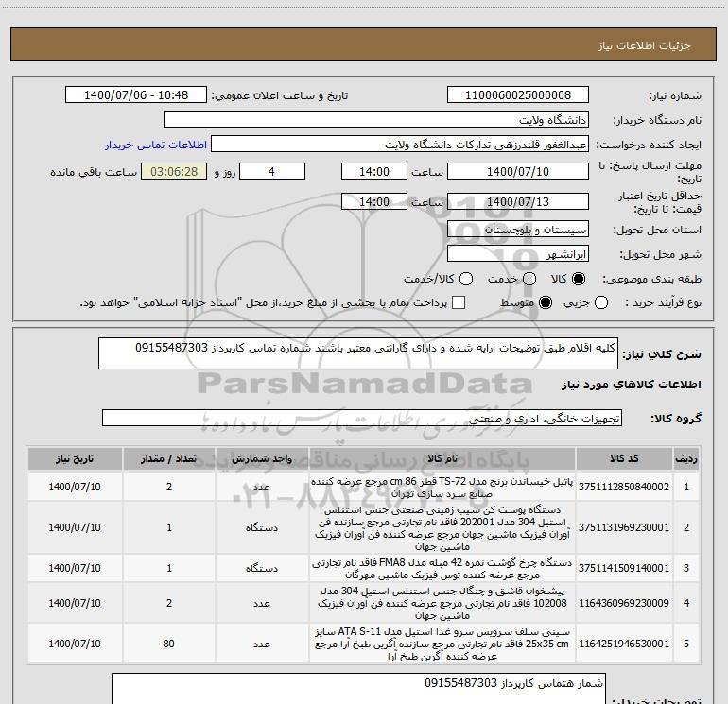Viewport: 728px width, 704px height.
Task: Click the response deadline date 1400/07/10 field
Action: point(518,171)
